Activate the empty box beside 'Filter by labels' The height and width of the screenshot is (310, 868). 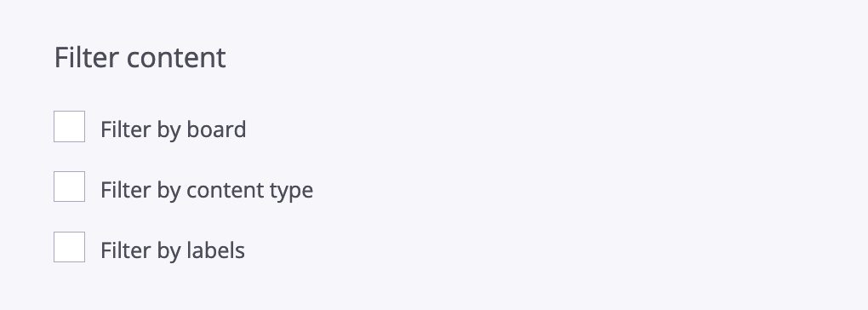69,247
